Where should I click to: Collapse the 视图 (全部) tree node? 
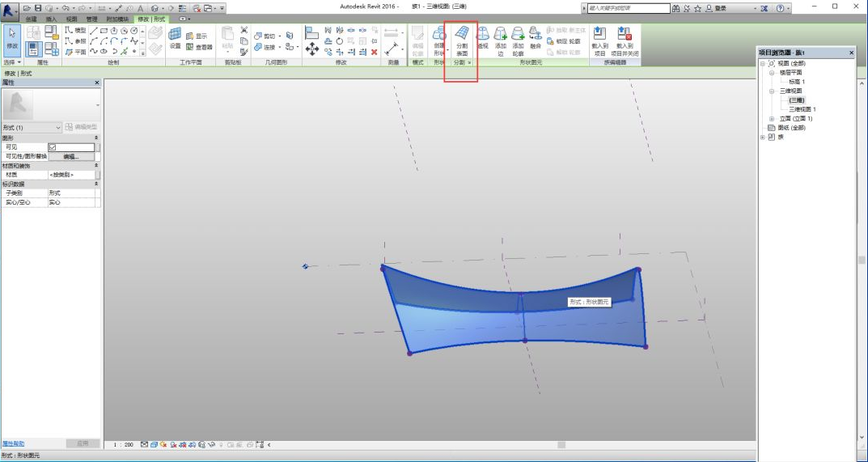coord(762,63)
